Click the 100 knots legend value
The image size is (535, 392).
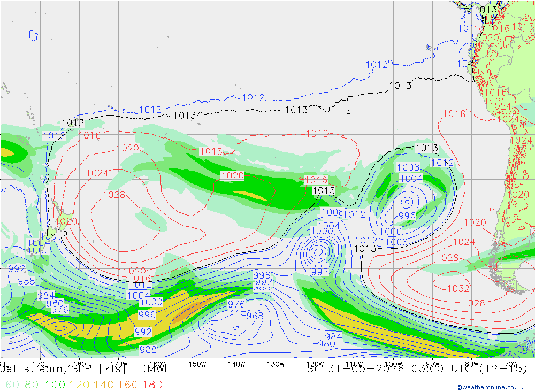[x=55, y=385]
